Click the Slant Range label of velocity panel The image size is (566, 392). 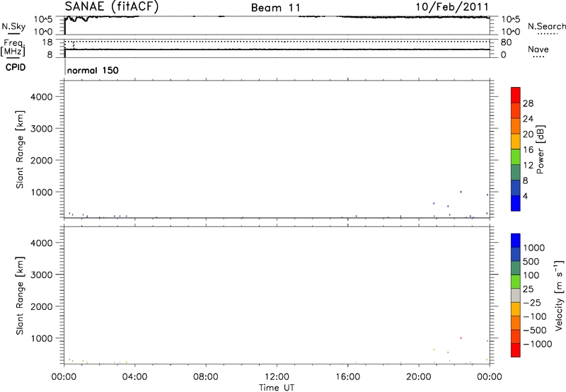(x=20, y=296)
